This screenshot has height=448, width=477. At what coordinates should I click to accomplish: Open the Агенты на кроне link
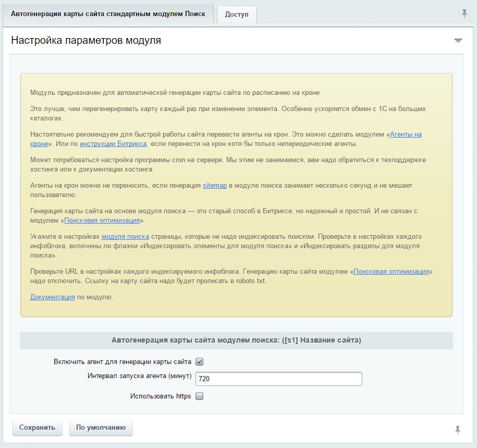click(x=406, y=134)
